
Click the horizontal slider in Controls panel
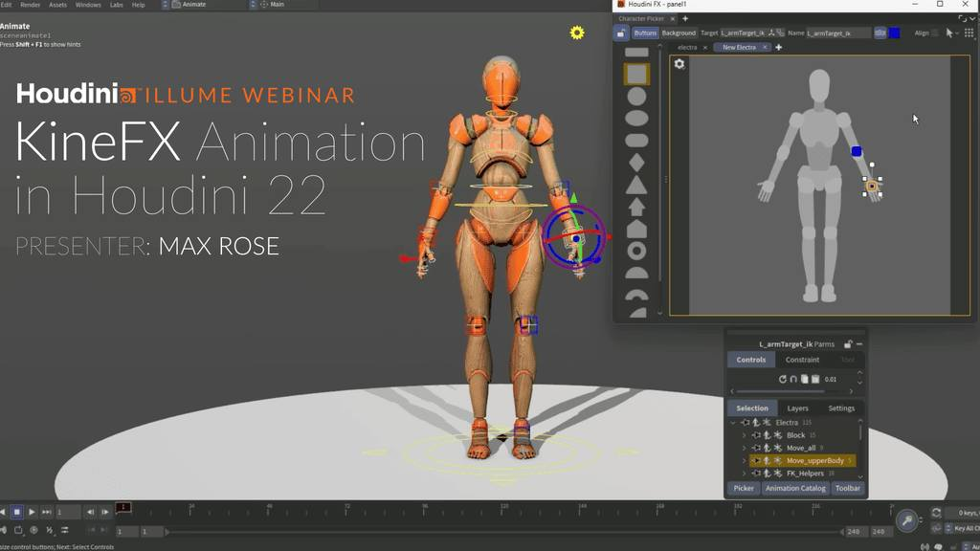click(x=781, y=391)
